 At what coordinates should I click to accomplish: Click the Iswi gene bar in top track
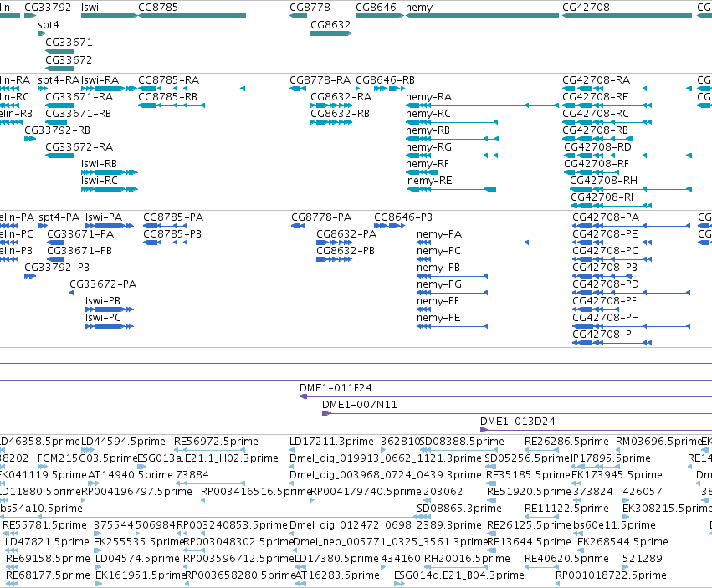(110, 16)
